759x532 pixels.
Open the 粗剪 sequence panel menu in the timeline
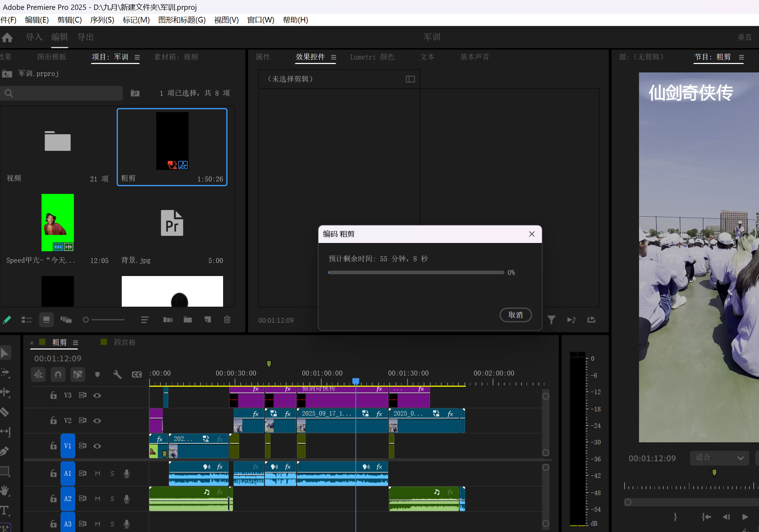point(75,343)
